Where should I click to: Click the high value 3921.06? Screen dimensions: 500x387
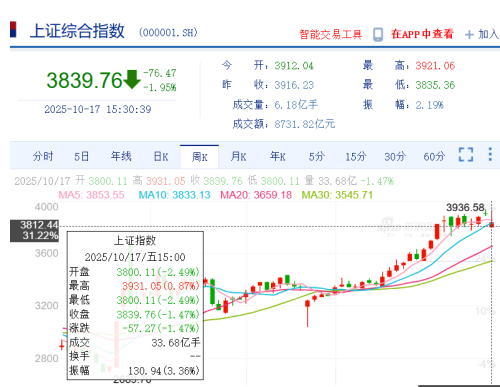(x=435, y=66)
